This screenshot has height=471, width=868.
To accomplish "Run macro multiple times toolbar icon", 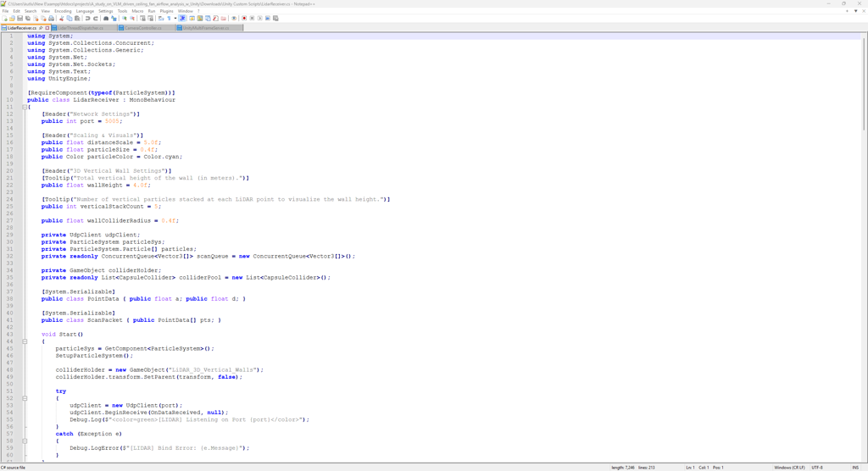I will (268, 19).
